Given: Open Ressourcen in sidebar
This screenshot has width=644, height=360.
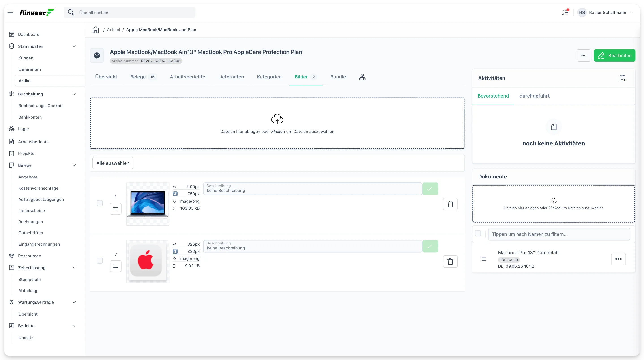Looking at the screenshot, I should 30,256.
